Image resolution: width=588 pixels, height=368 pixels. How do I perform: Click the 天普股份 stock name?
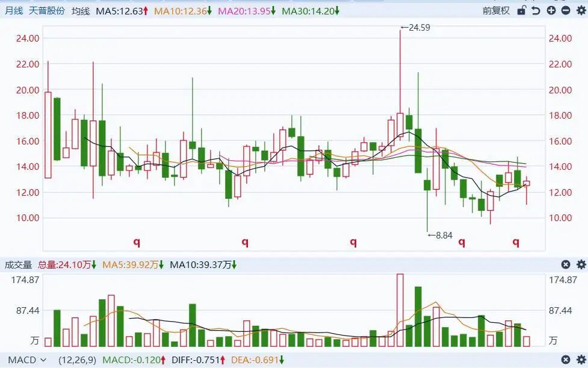pyautogui.click(x=46, y=11)
